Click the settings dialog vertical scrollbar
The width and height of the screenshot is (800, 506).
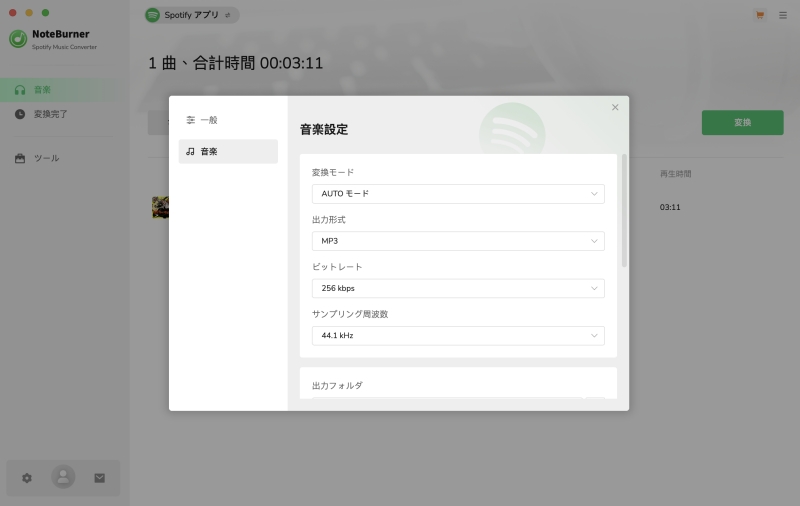(x=624, y=210)
